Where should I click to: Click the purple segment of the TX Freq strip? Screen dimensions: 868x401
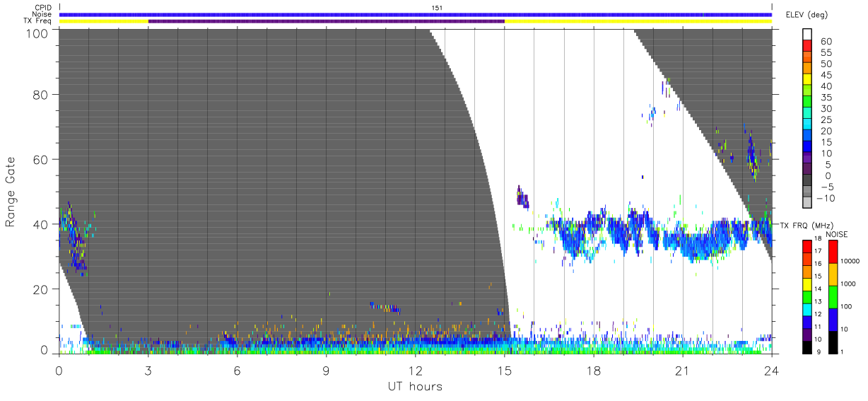327,21
